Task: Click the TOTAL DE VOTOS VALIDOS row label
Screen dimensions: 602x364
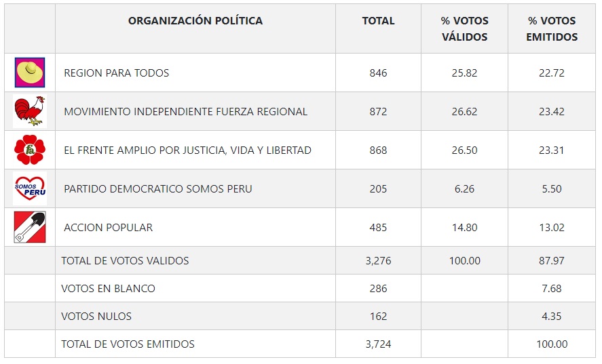Action: [x=125, y=261]
